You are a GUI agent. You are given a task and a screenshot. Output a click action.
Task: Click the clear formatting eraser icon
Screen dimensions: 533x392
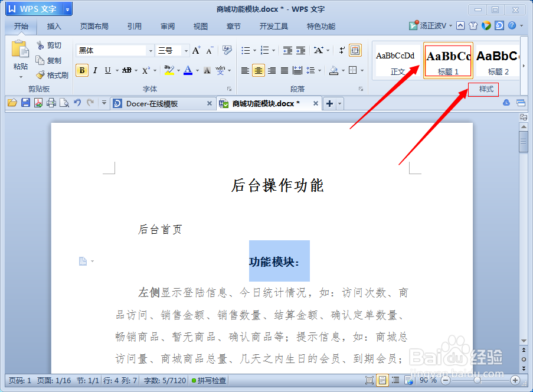point(227,50)
